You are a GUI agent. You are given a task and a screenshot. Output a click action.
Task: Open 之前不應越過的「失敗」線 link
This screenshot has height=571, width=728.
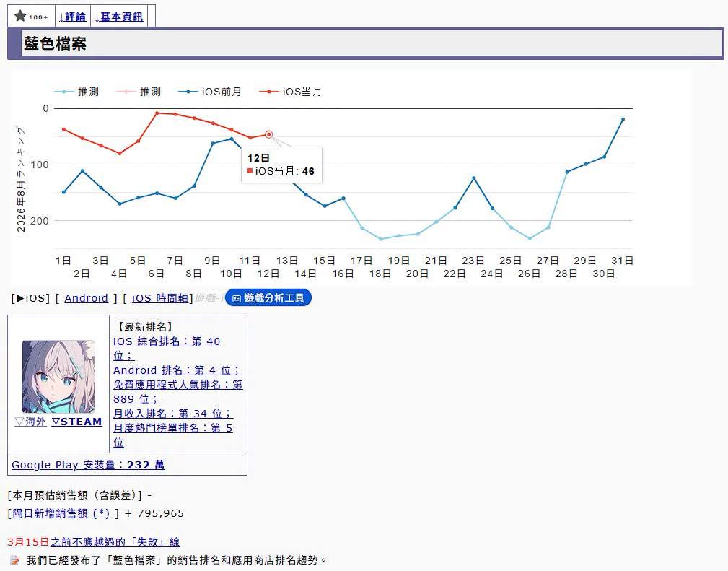tap(115, 541)
